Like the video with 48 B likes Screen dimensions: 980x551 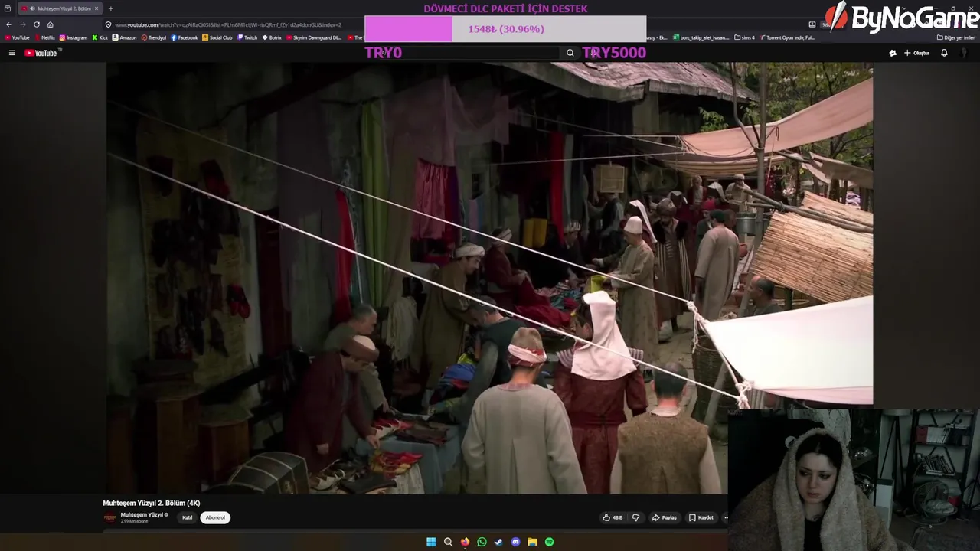(x=612, y=517)
